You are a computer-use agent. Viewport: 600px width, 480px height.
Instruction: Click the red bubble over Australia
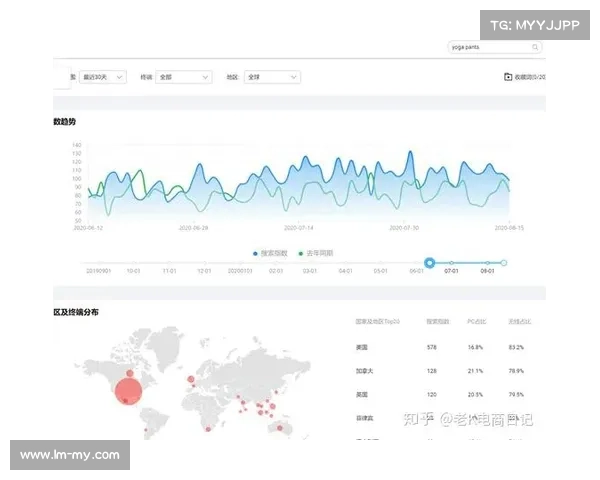pos(280,428)
